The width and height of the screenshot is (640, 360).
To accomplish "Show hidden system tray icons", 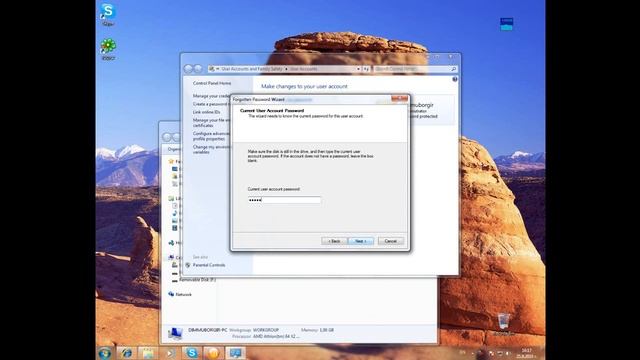I will 473,353.
